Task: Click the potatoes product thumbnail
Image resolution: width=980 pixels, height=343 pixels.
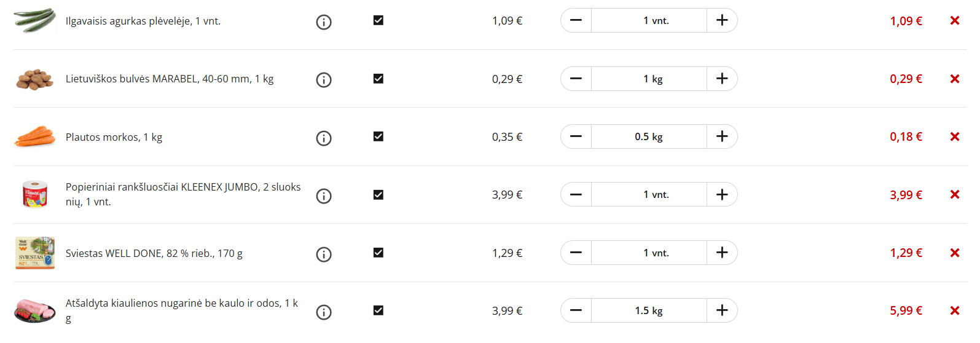Action: pyautogui.click(x=35, y=79)
